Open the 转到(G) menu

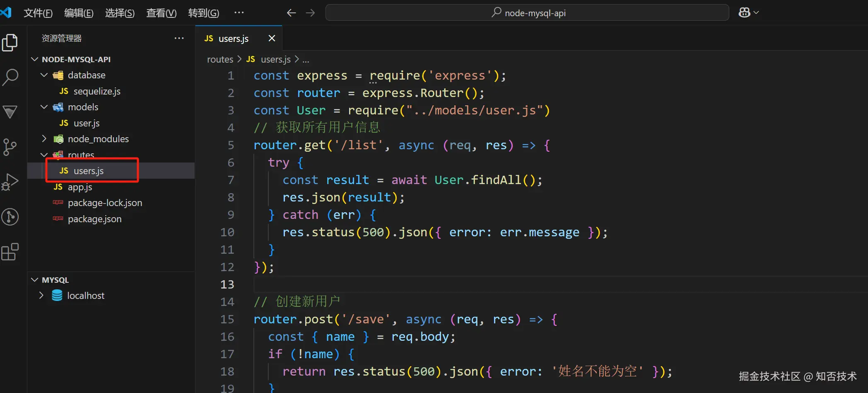(x=203, y=13)
